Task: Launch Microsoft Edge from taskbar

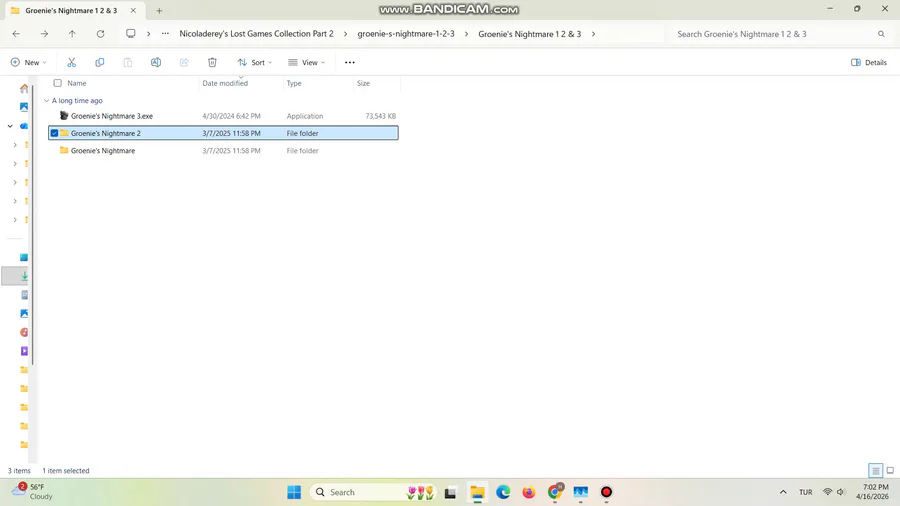Action: point(503,492)
